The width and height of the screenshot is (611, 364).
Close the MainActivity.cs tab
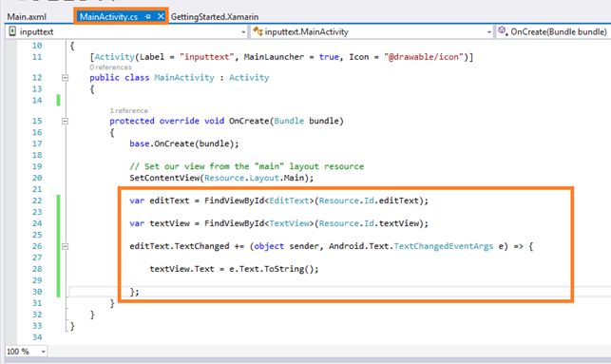(161, 16)
